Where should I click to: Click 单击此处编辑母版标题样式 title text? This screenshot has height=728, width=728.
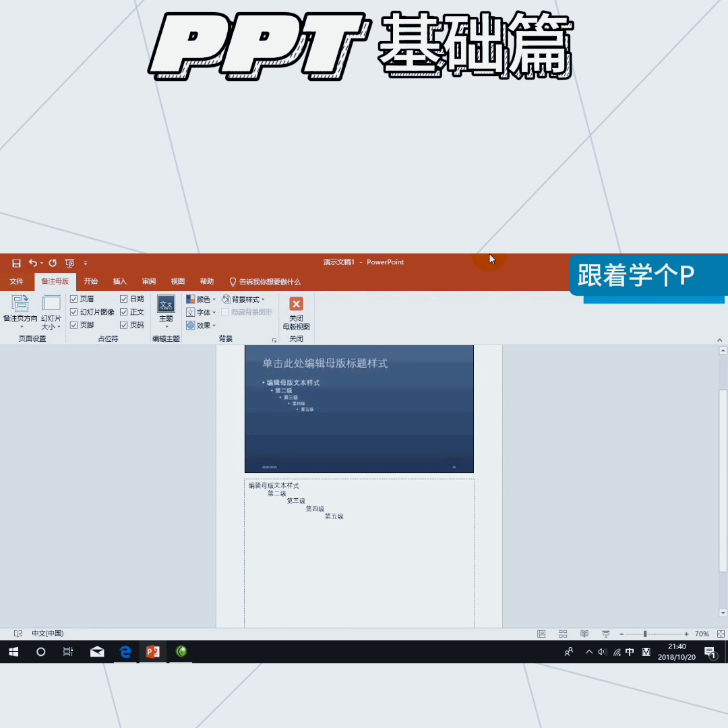coord(325,363)
